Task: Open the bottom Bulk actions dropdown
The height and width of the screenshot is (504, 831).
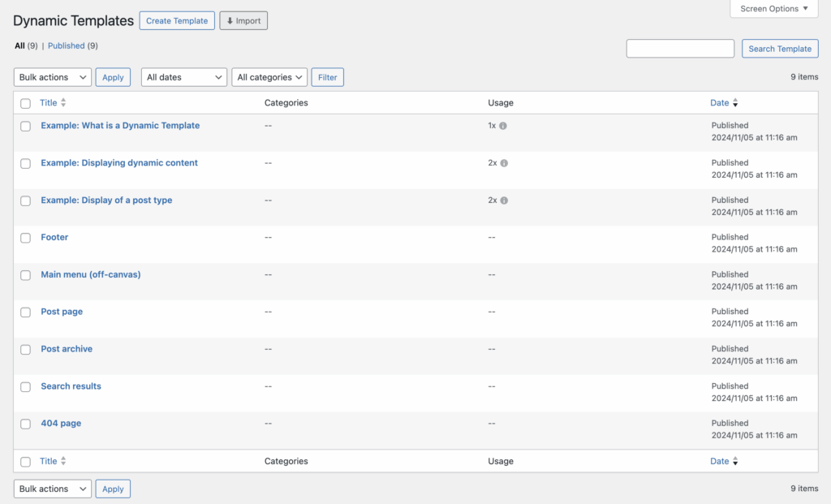Action: click(53, 489)
